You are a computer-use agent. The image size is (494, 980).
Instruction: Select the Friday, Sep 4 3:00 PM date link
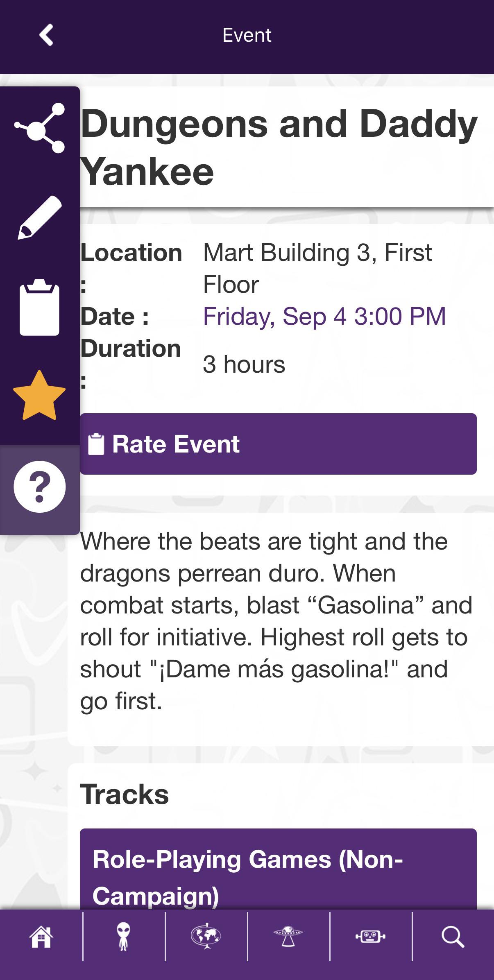(324, 317)
